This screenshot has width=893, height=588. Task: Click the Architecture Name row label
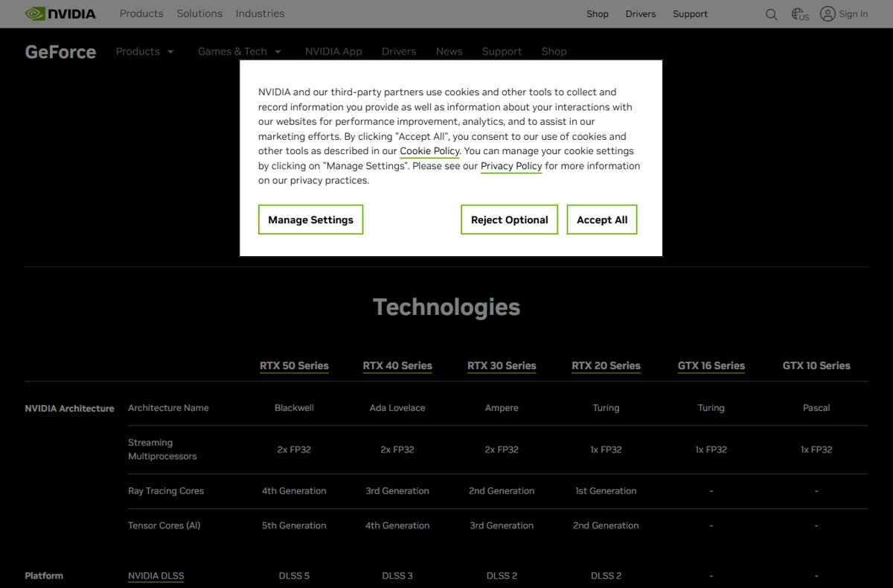(x=168, y=408)
